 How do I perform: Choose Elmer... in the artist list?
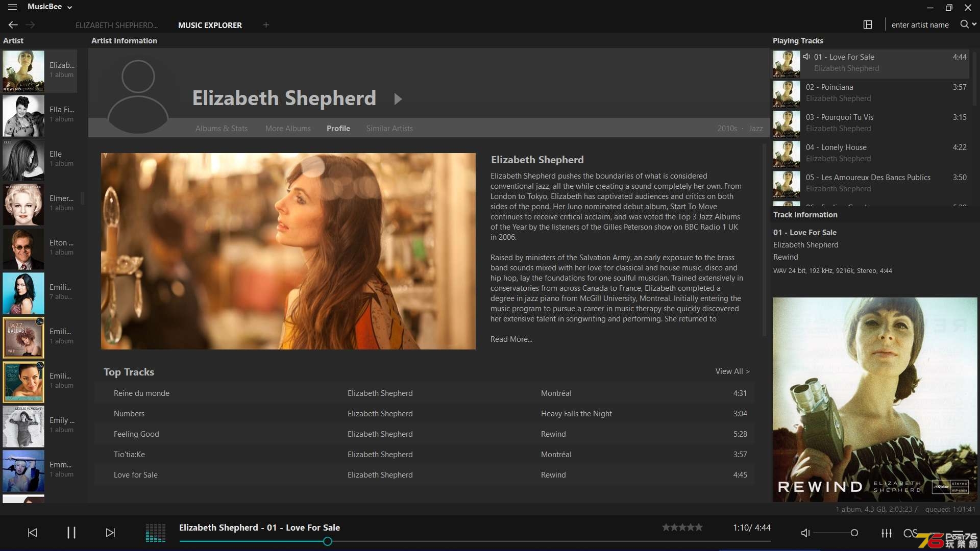(x=40, y=204)
